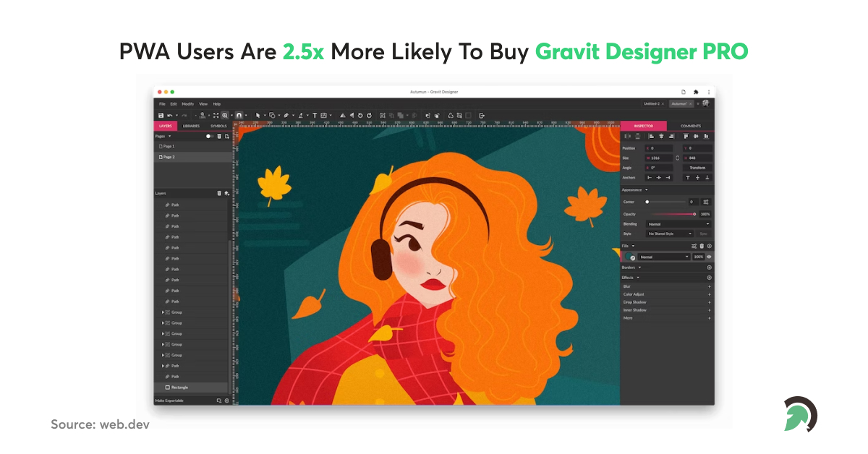Click the Undo icon
The height and width of the screenshot is (454, 868).
(170, 115)
